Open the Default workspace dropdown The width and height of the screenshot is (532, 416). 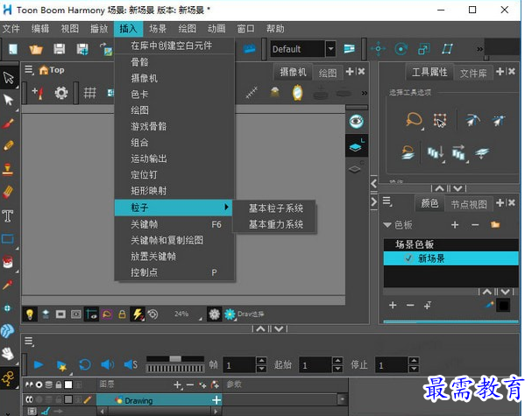pos(330,49)
